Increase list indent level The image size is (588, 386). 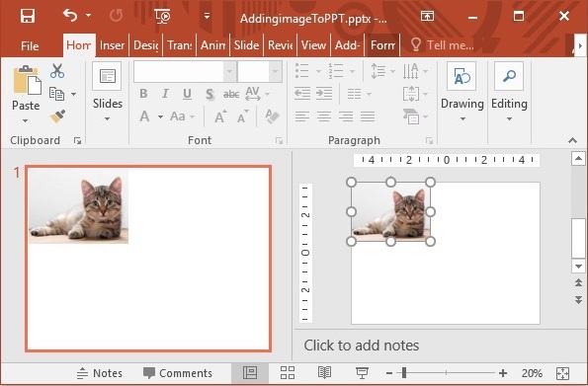click(x=324, y=94)
